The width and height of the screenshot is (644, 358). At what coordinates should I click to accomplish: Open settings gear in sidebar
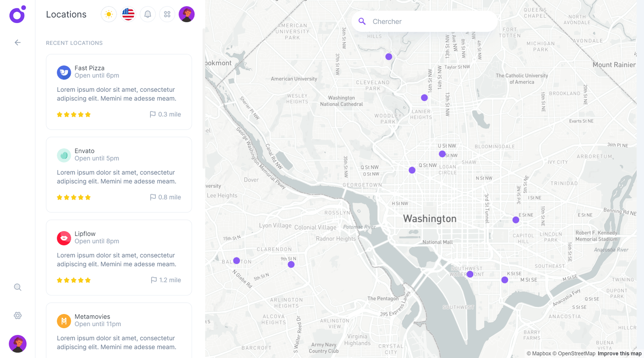[18, 316]
